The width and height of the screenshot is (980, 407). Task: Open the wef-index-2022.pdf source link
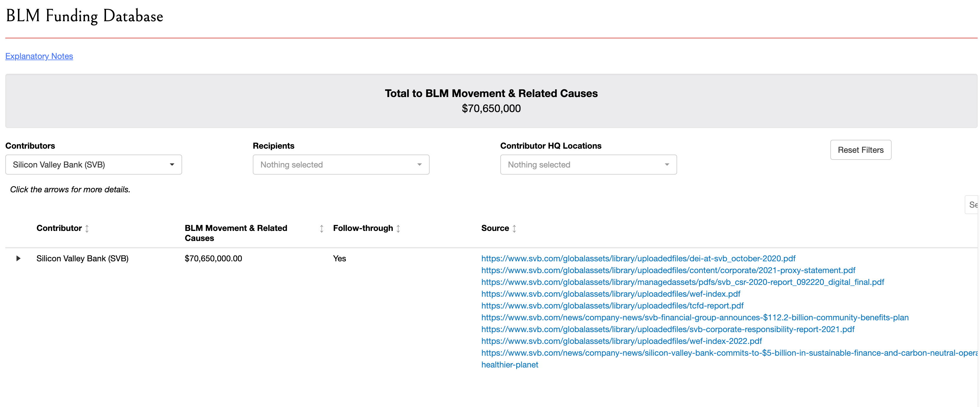click(621, 341)
